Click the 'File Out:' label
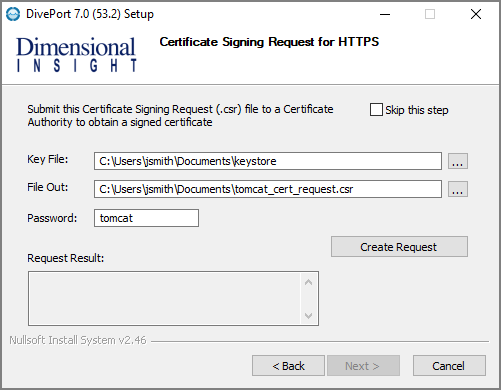This screenshot has height=390, width=501. click(48, 187)
